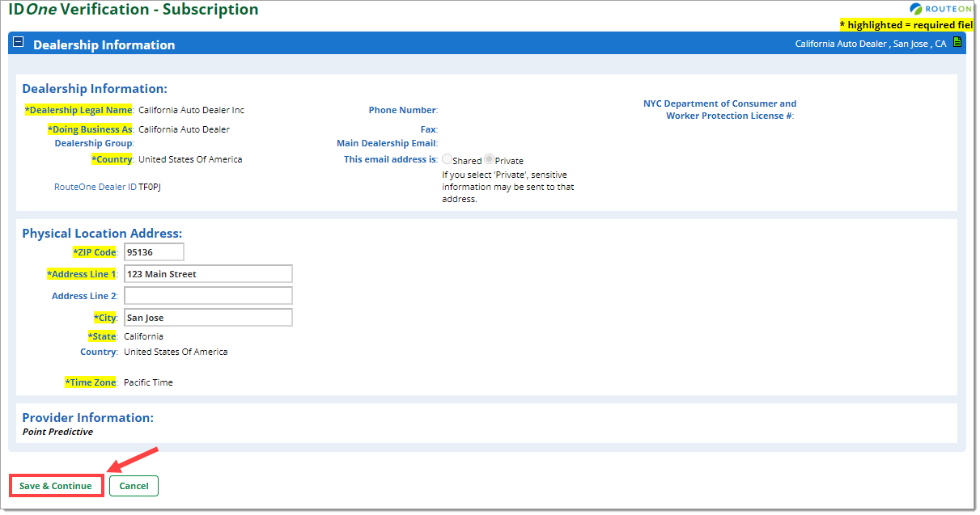Click the RouteOne logo
Viewport: 980px width, 515px height.
(x=941, y=9)
